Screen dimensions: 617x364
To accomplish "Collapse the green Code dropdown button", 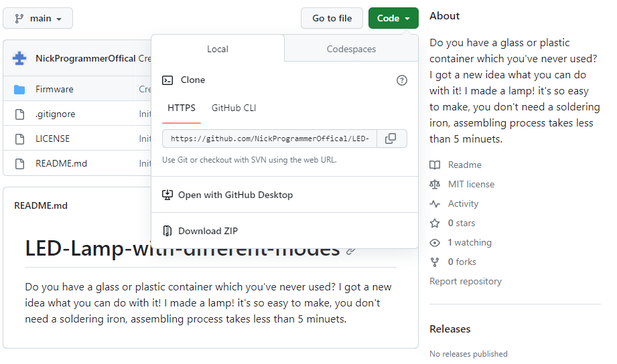I will pyautogui.click(x=393, y=19).
